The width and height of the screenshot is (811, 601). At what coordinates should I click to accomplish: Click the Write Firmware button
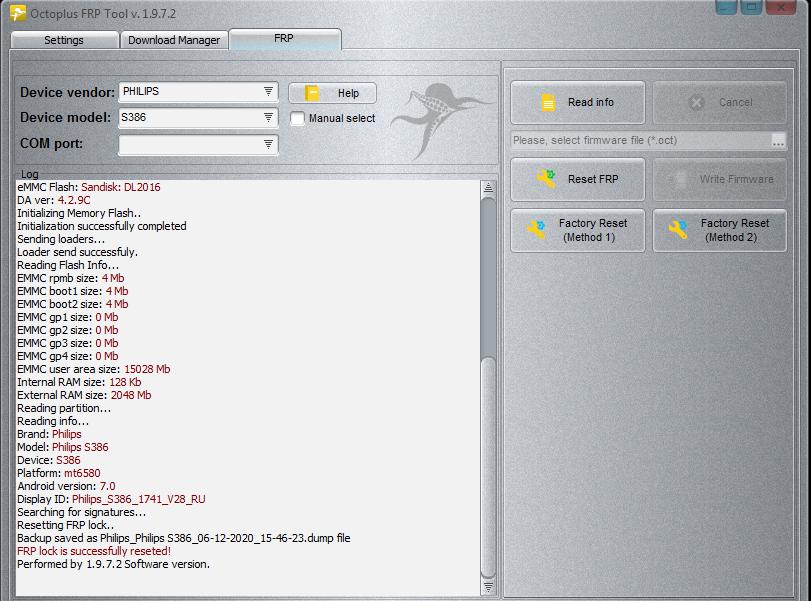719,179
